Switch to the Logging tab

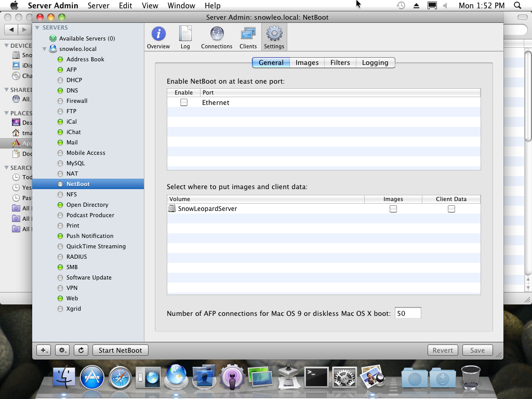(375, 62)
